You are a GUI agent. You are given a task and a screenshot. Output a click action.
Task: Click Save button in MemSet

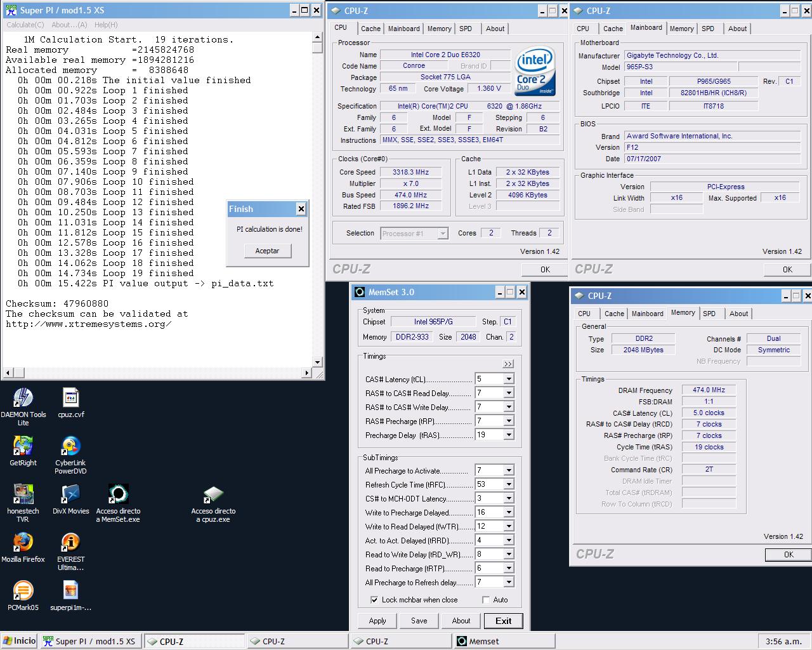point(419,621)
